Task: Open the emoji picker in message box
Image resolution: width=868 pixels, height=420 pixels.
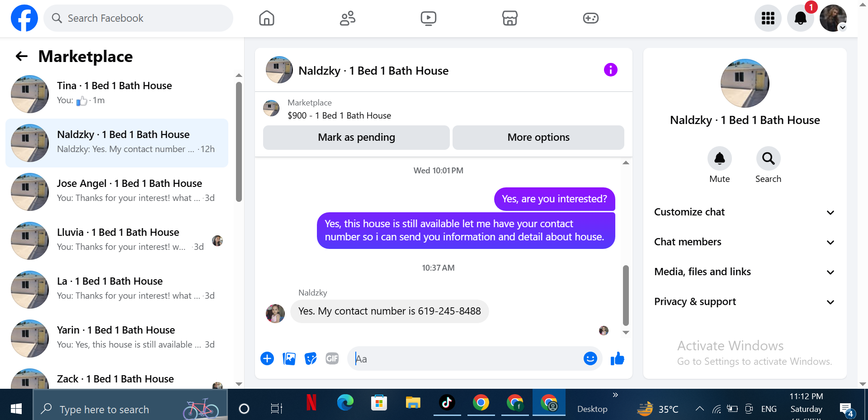Action: (590, 358)
